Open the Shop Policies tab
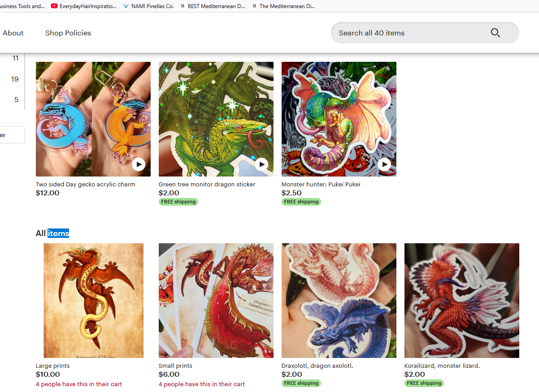Screen dimensions: 539x392 [68, 33]
